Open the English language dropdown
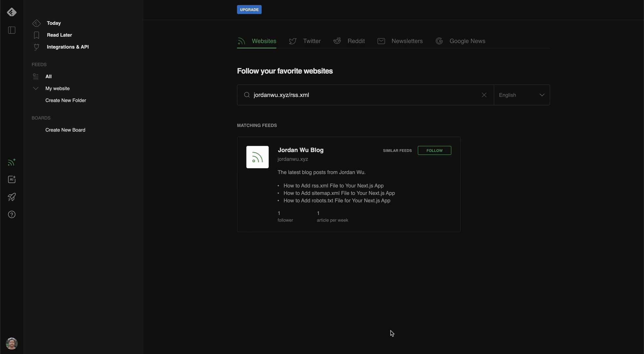Screen dimensions: 644x354 522,95
